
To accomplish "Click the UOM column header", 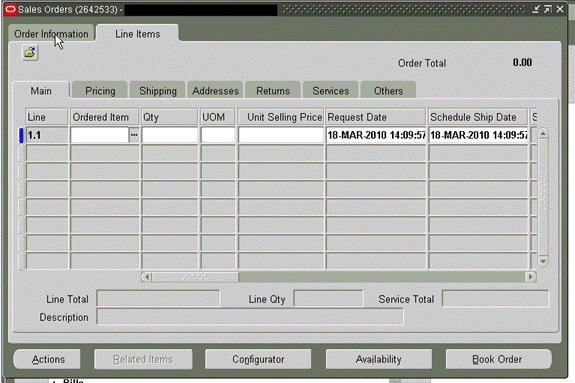I will [218, 117].
